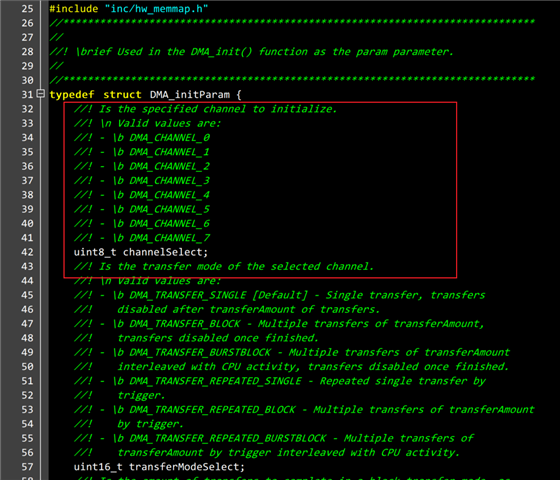Click the DMA_initParam struct name
560x480 pixels.
[x=190, y=95]
